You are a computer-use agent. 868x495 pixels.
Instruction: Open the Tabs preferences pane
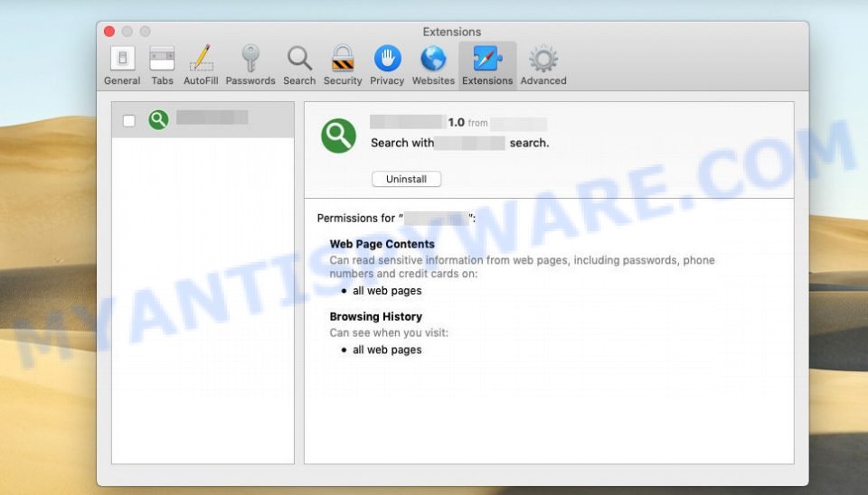[162, 65]
